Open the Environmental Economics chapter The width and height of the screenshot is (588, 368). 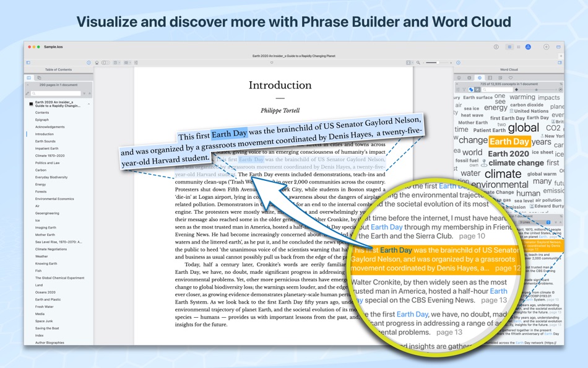click(54, 199)
